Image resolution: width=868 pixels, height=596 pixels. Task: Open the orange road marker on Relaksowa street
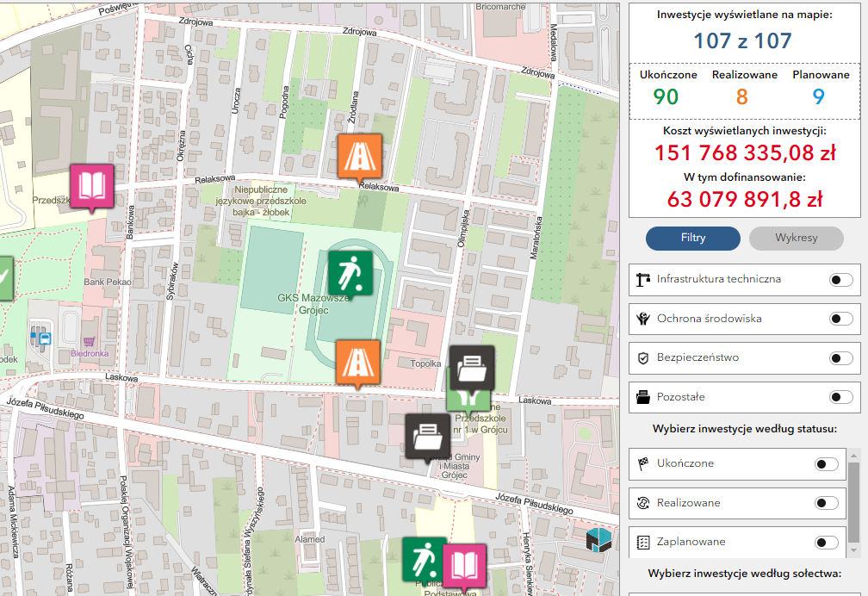360,158
